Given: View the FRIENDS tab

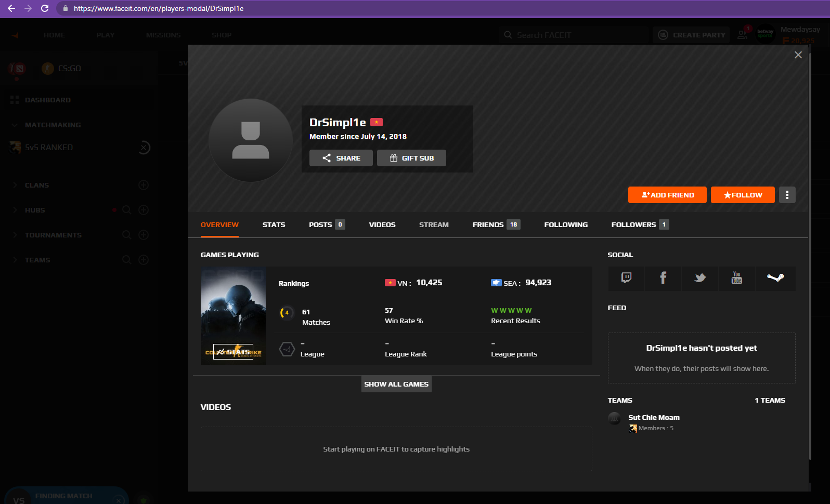Looking at the screenshot, I should (x=496, y=224).
